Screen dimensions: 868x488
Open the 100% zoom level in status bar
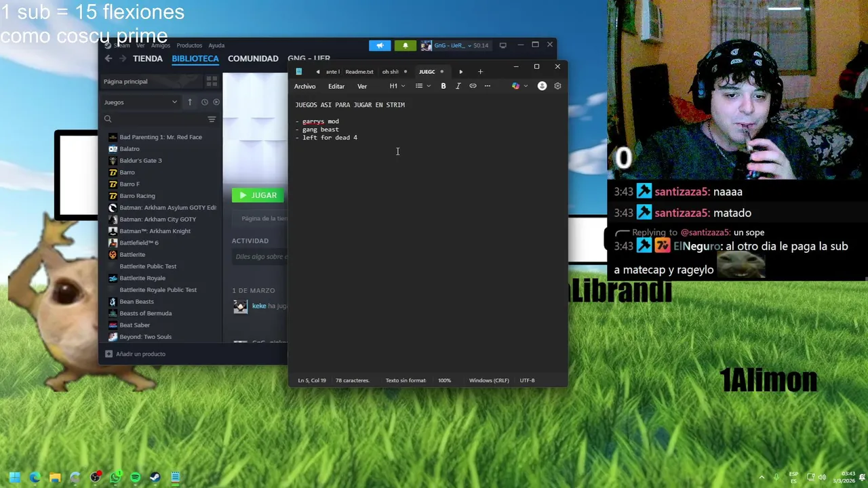[x=444, y=380]
